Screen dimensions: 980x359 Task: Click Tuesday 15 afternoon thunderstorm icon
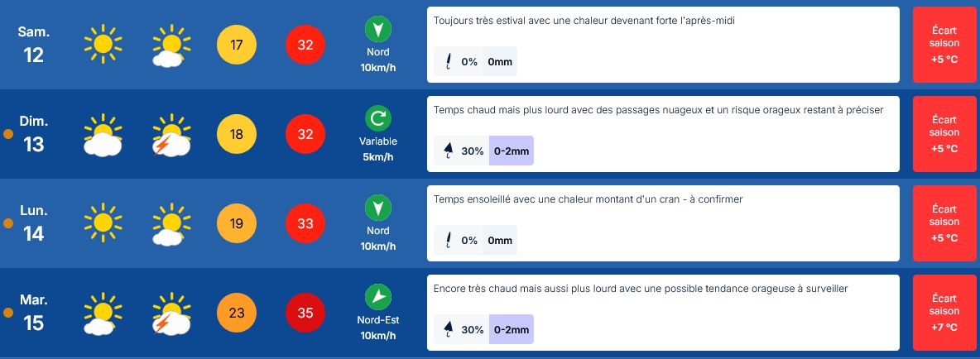172,314
